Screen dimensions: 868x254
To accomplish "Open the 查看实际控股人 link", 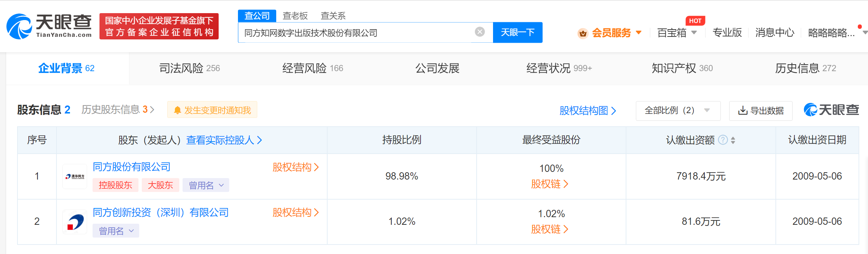I will pyautogui.click(x=224, y=140).
